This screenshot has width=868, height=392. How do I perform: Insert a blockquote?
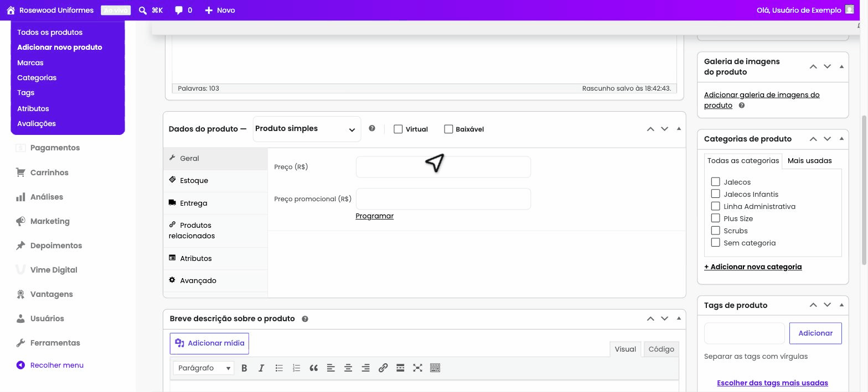(x=313, y=368)
